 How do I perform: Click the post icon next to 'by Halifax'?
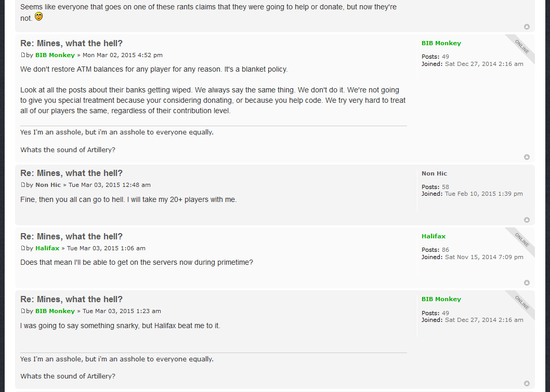coord(23,248)
